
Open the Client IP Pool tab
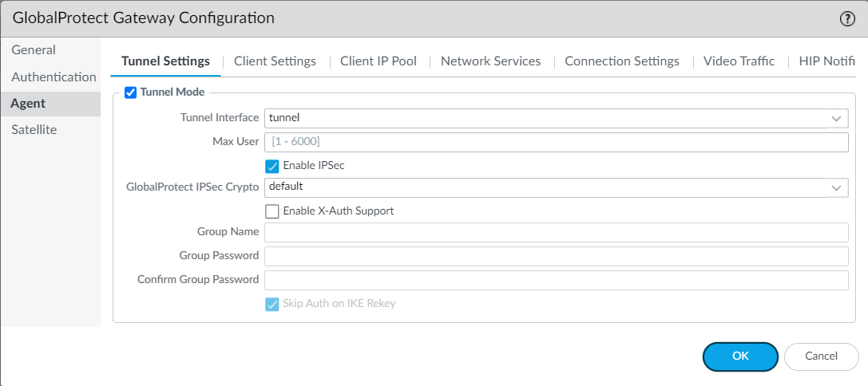[378, 61]
